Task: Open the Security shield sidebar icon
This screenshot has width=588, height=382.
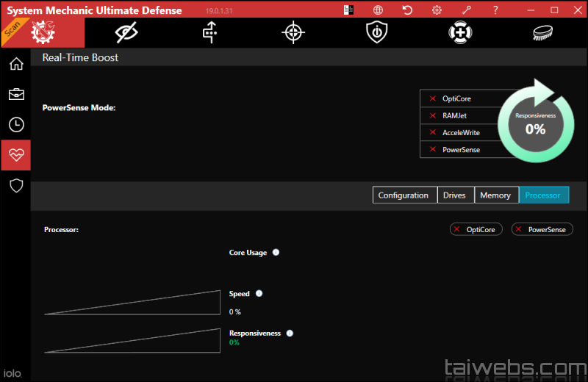Action: tap(15, 185)
